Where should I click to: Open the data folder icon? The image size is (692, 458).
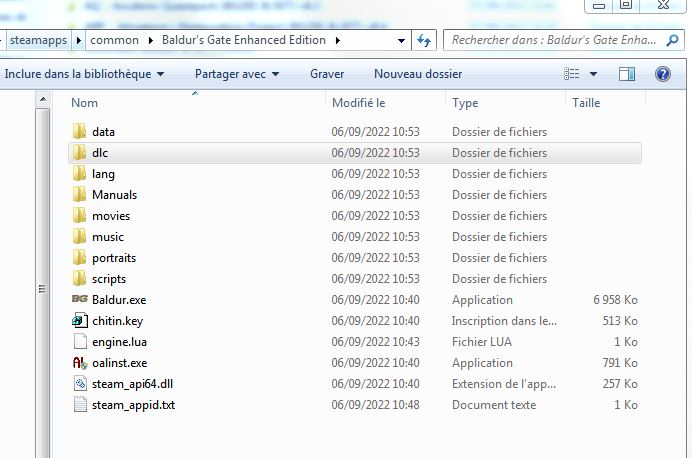(x=79, y=131)
